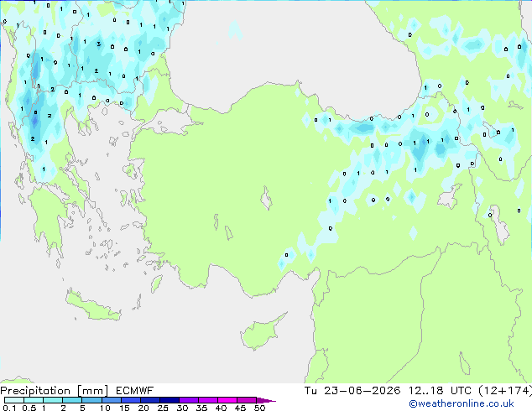Click the legend value label '0.5'

coord(29,408)
